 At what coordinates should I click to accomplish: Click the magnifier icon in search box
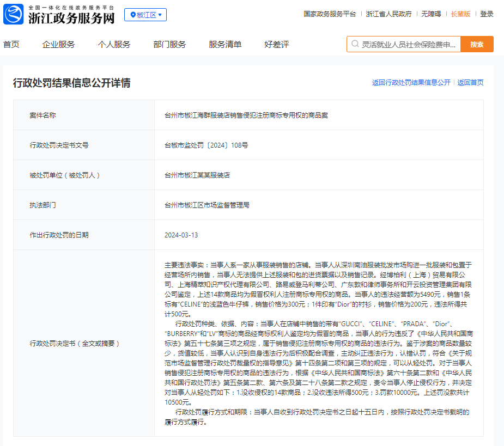(355, 44)
